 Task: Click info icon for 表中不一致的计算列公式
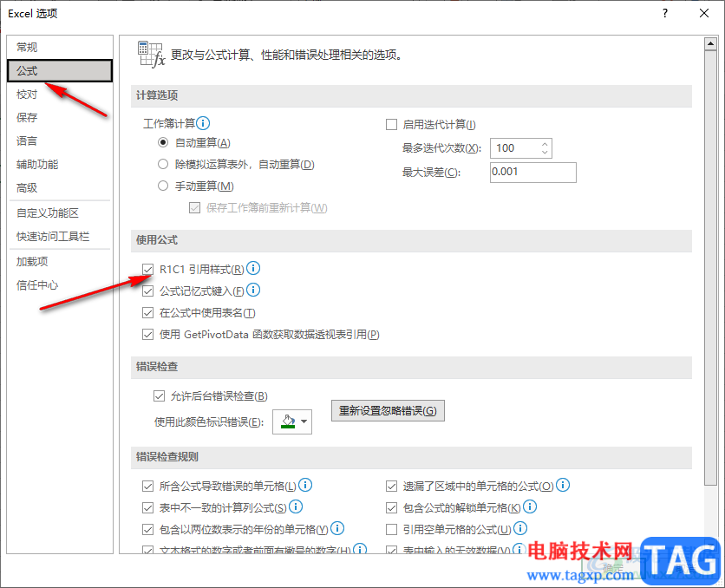pos(296,506)
